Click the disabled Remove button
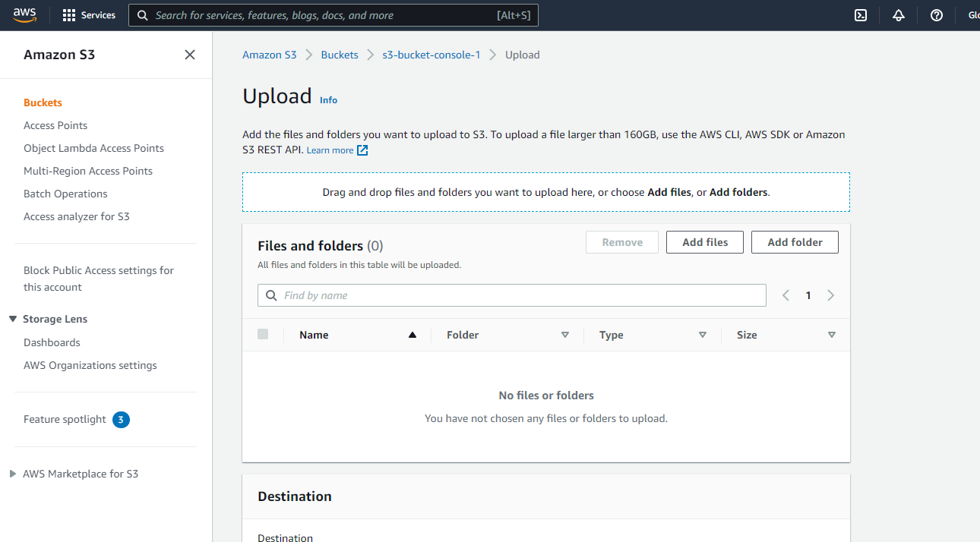This screenshot has height=542, width=980. (x=622, y=242)
